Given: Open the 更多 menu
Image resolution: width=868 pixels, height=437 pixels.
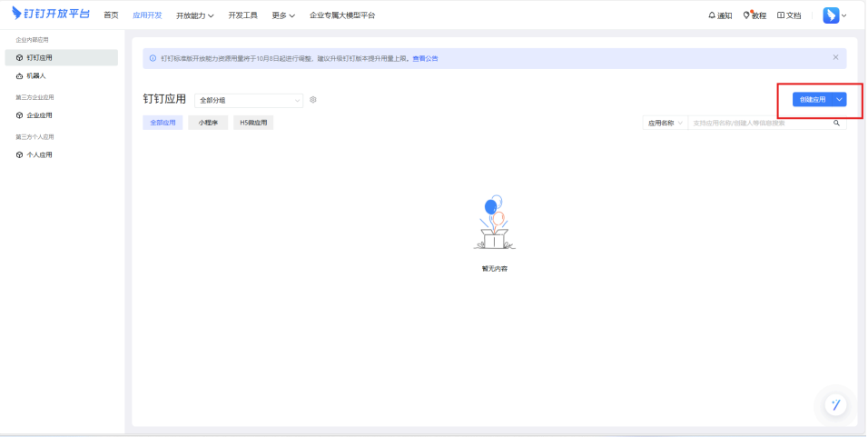Looking at the screenshot, I should tap(283, 15).
